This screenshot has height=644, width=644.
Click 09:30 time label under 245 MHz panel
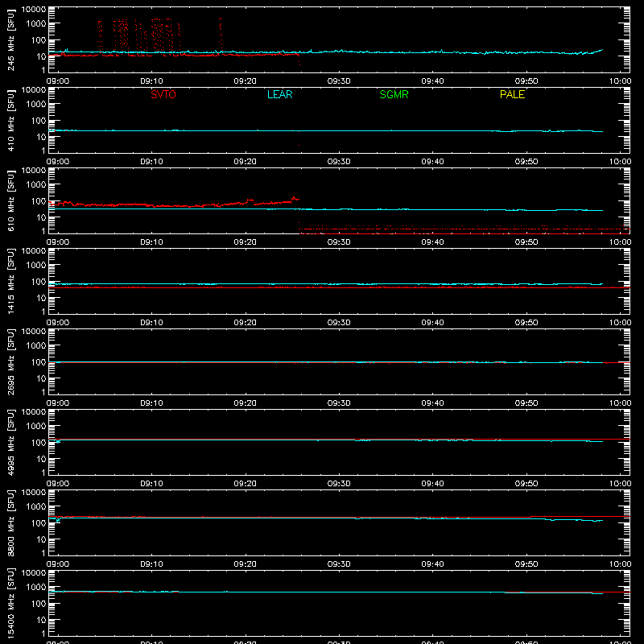339,81
